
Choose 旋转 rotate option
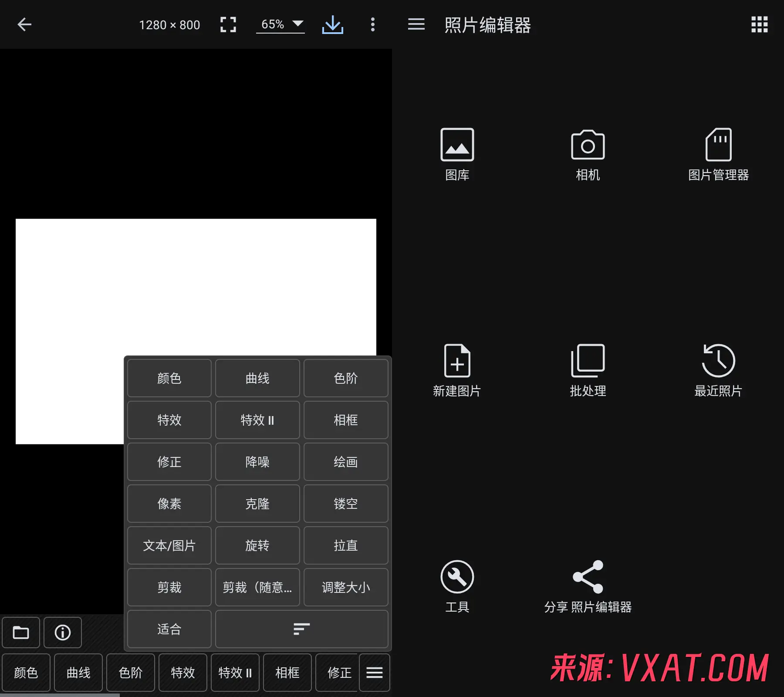257,545
